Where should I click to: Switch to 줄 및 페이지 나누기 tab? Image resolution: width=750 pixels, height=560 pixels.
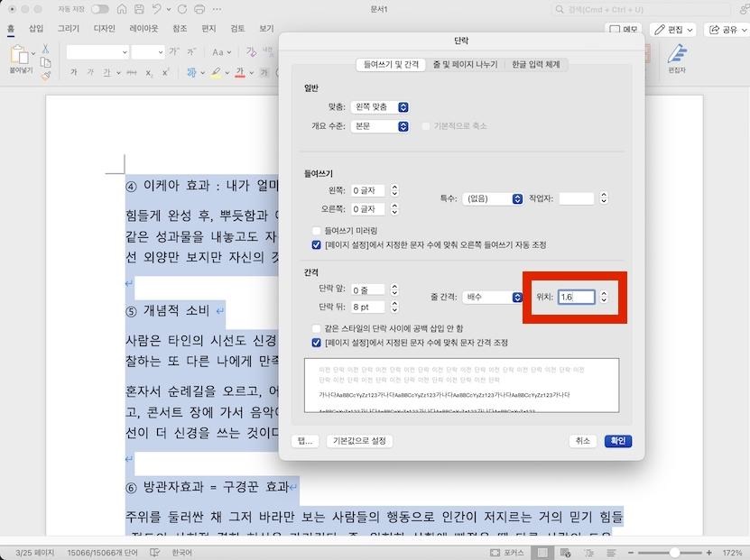465,65
